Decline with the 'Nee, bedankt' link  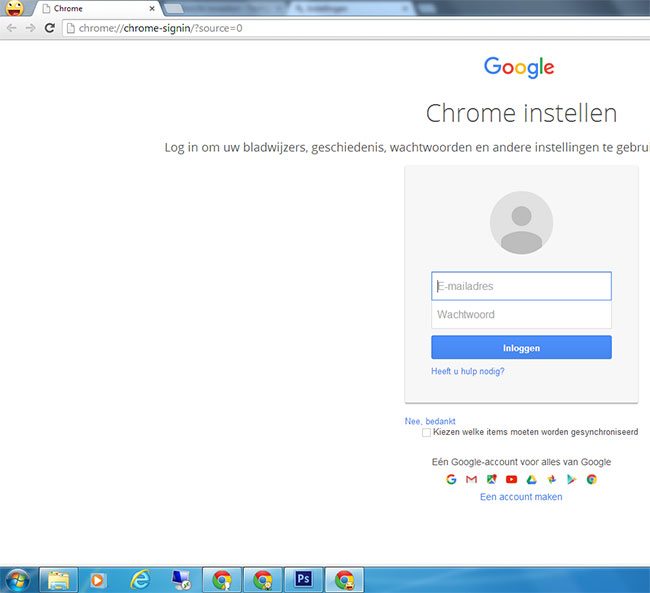click(430, 421)
